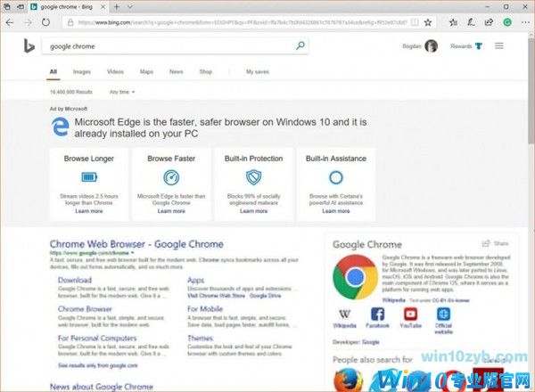535x392 pixels.
Task: Open Reading view book icon
Action: [415, 22]
